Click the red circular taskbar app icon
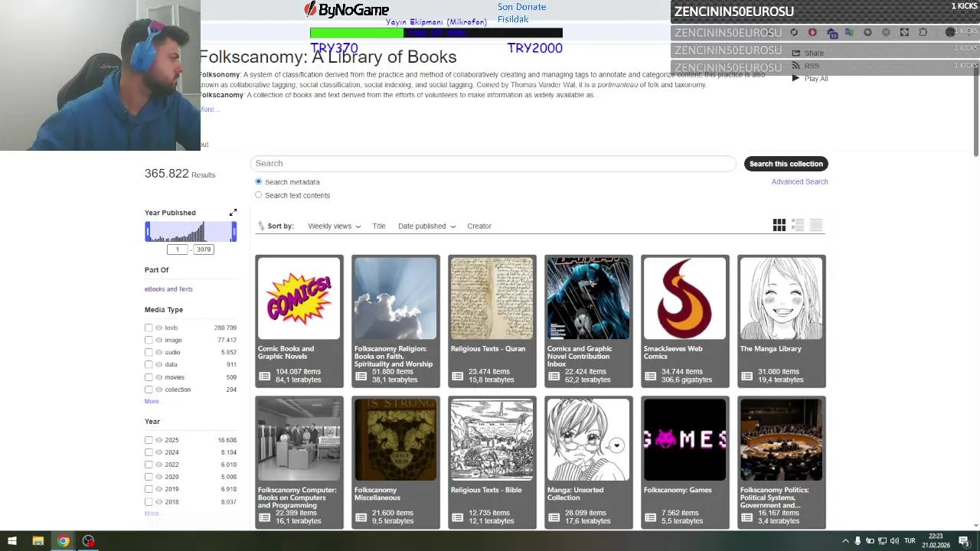This screenshot has height=551, width=980. click(89, 541)
